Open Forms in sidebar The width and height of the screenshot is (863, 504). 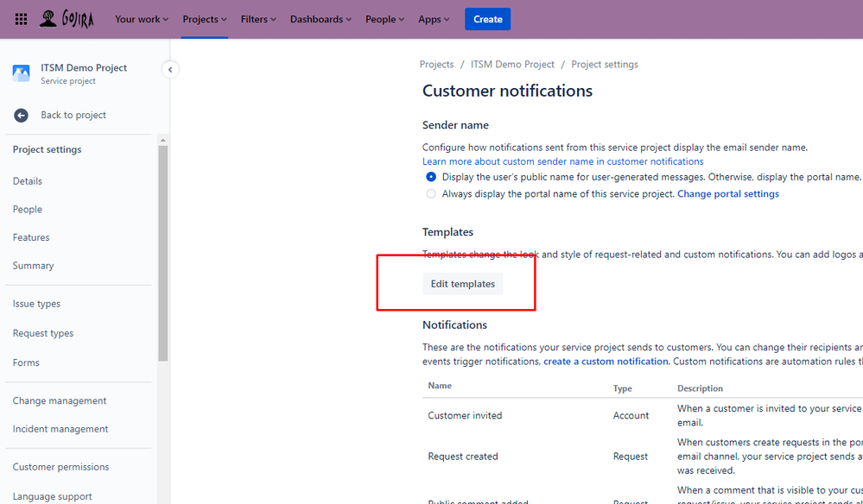(x=27, y=362)
